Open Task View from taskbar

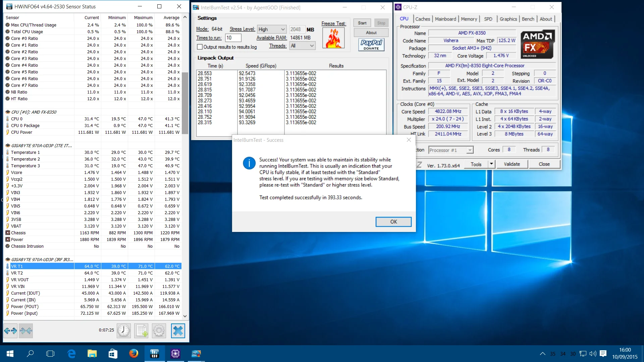tap(50, 354)
